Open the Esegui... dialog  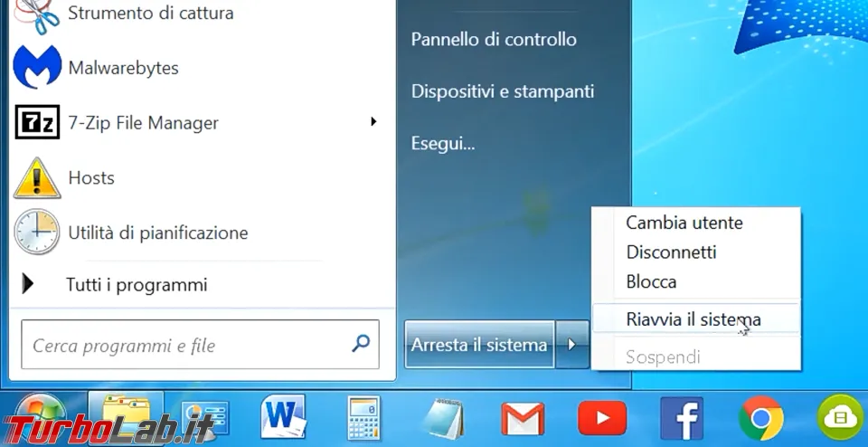[443, 144]
